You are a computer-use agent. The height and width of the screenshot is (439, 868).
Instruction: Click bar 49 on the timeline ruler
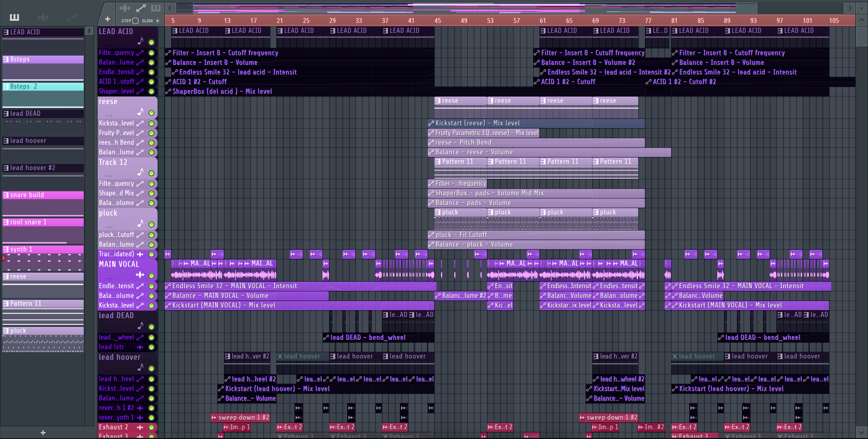click(x=464, y=21)
